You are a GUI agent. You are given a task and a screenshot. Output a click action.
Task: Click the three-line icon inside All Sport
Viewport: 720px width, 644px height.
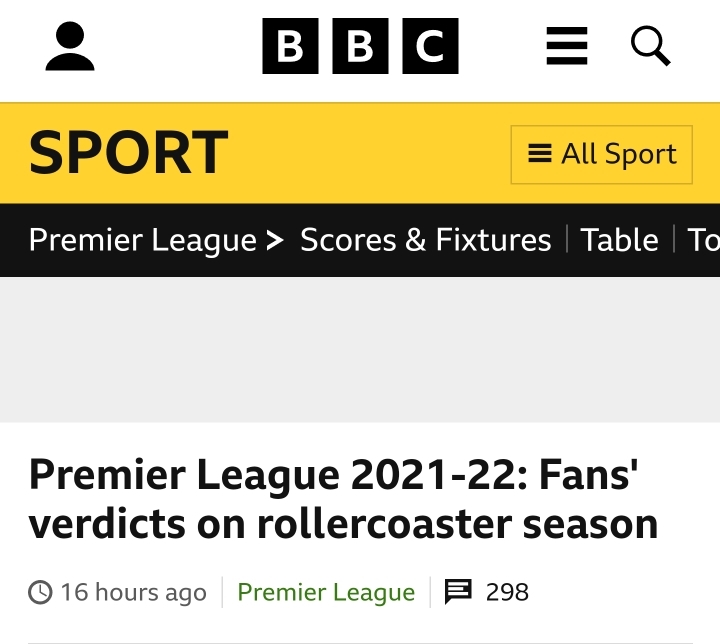[540, 153]
